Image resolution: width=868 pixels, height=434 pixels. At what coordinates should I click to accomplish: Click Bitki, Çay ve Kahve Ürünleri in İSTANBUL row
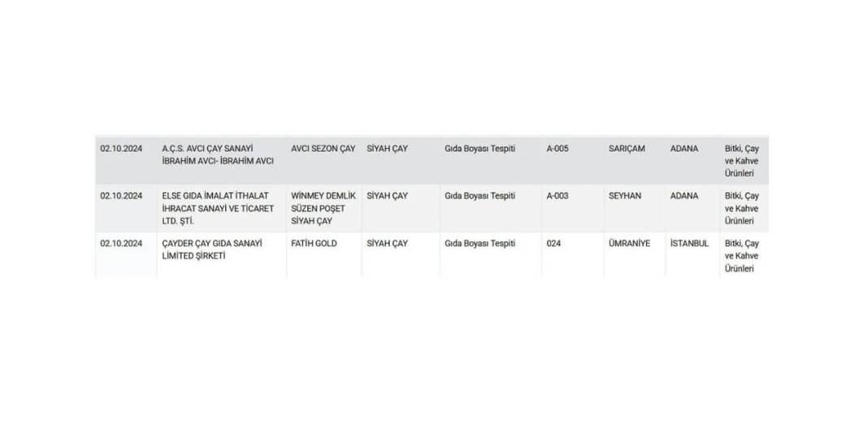pyautogui.click(x=742, y=256)
